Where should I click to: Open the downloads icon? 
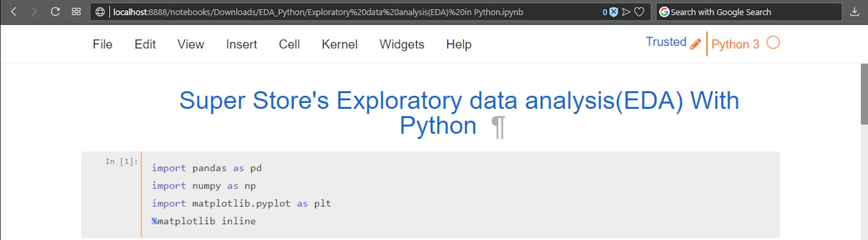tap(854, 12)
